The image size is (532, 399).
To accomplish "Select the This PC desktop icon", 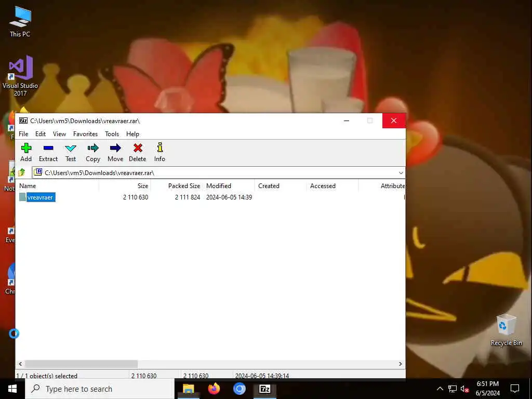I will [20, 21].
